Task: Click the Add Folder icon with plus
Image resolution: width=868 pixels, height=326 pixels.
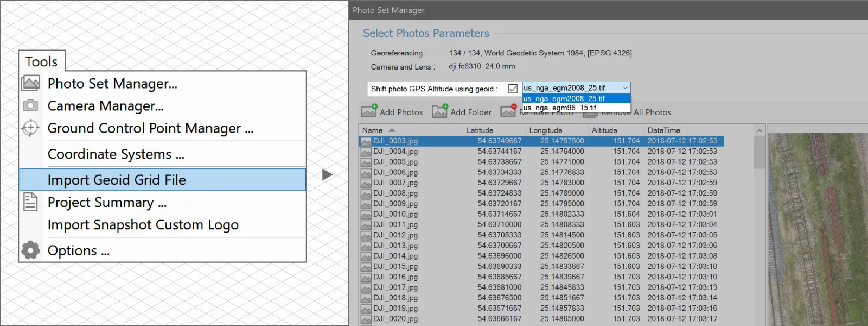Action: [440, 111]
